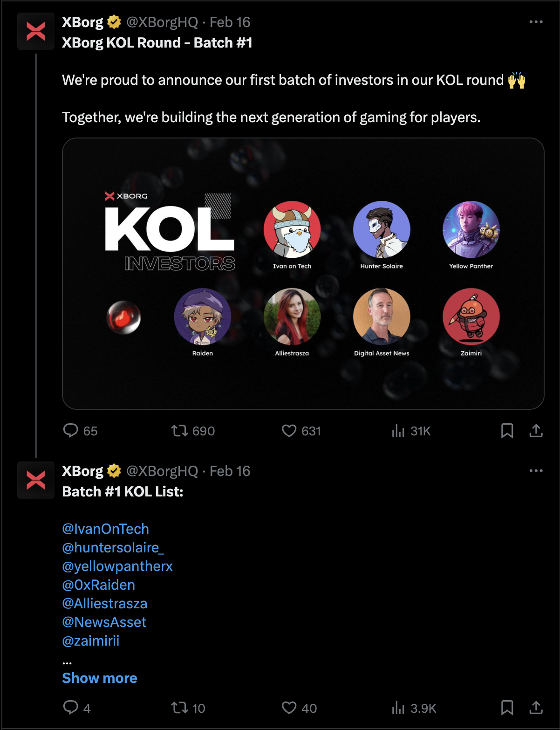This screenshot has height=730, width=560.
Task: Share the first XBorg tweet
Action: [x=536, y=431]
